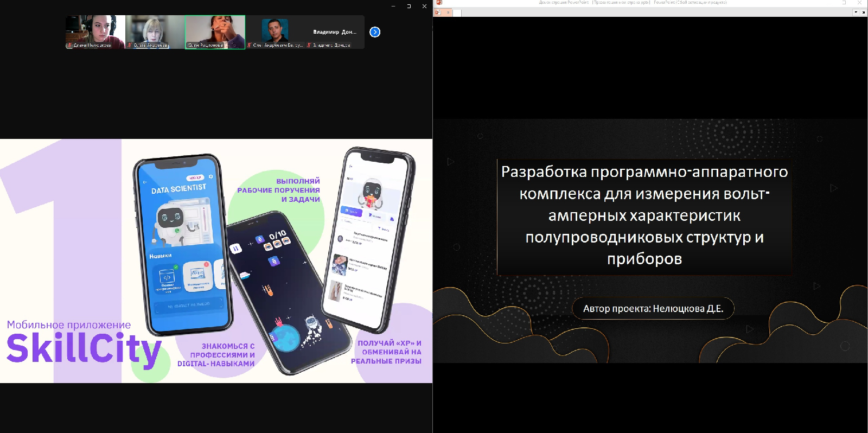Open the tab list dropdown arrow in PowerPoint

[856, 12]
